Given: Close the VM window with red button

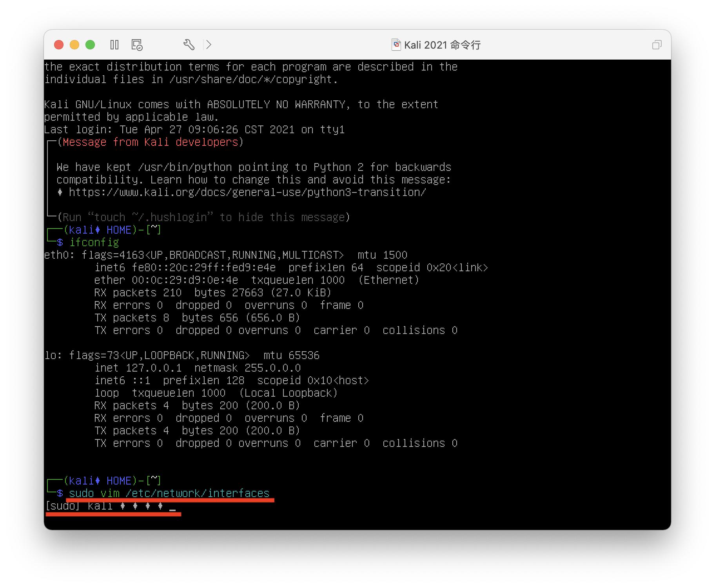Looking at the screenshot, I should pos(59,45).
